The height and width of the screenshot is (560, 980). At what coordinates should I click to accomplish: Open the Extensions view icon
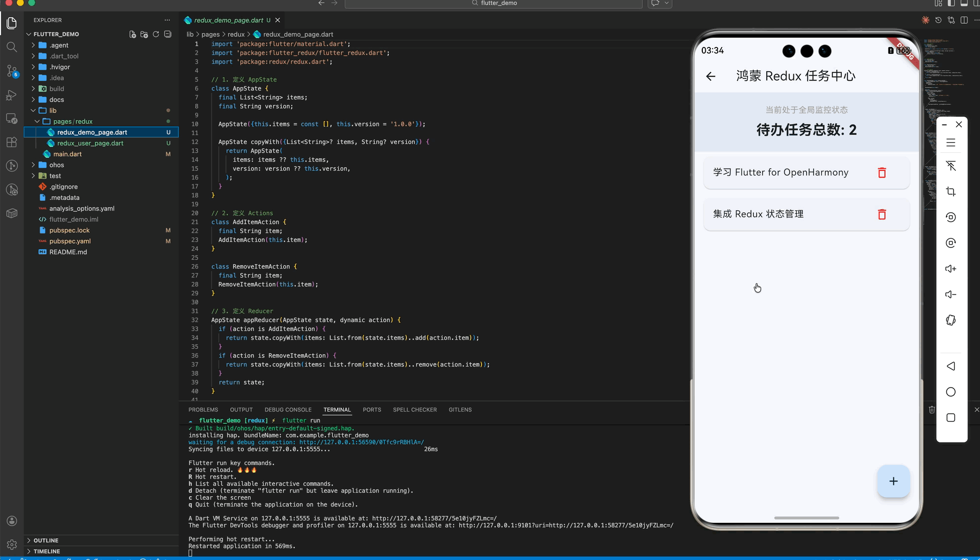[x=12, y=142]
